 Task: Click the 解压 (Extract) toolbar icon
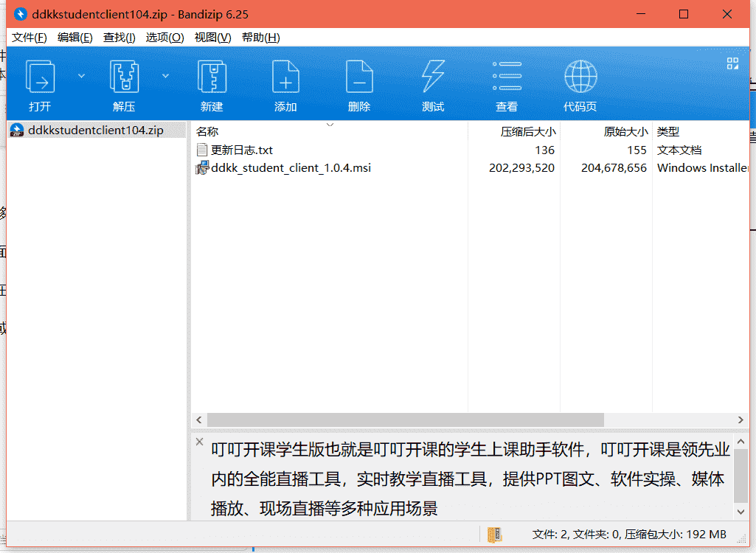124,77
